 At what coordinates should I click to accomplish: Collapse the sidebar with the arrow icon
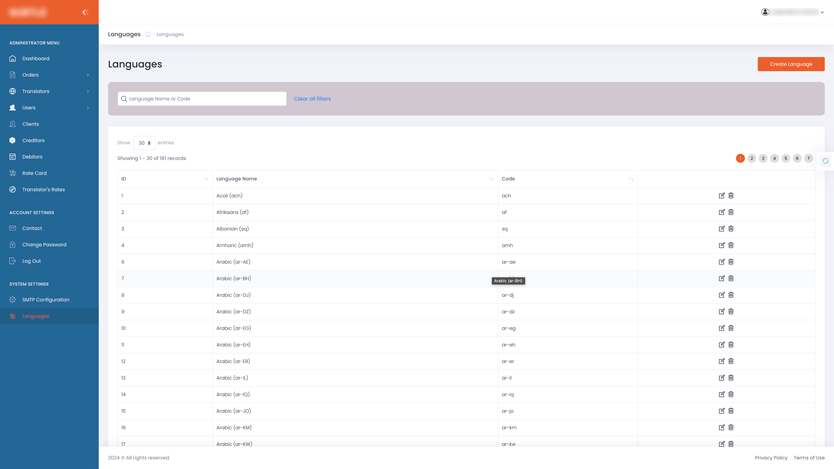(x=85, y=12)
